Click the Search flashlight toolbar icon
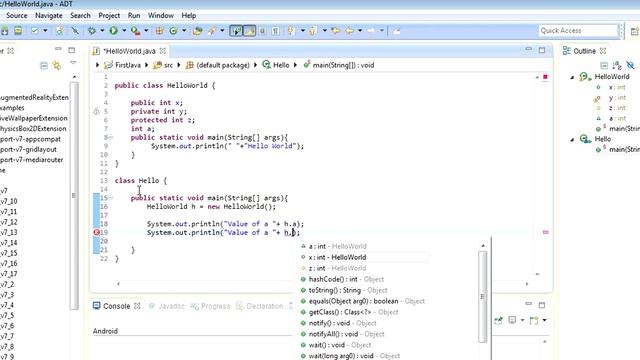Screen dimensions: 640x360 [x=212, y=31]
